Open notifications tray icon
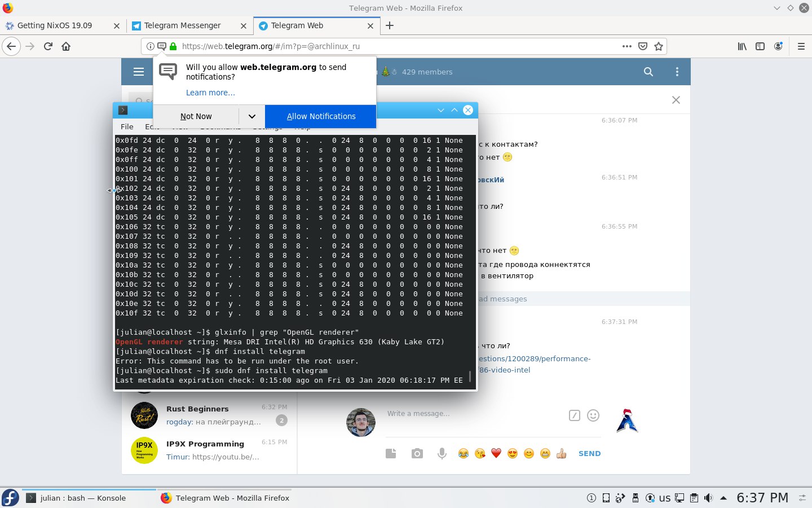812x508 pixels. point(592,498)
